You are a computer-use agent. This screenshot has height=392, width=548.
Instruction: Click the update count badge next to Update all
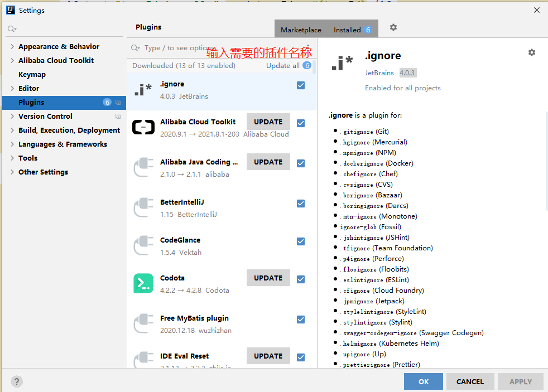[x=307, y=65]
